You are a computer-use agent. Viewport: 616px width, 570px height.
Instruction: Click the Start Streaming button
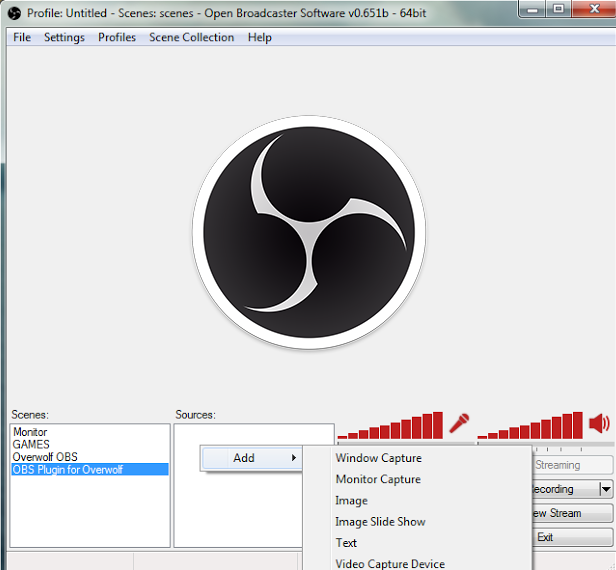point(572,465)
